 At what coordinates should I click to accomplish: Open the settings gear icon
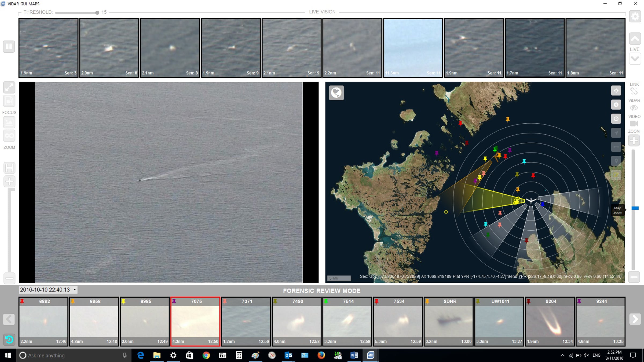(635, 17)
